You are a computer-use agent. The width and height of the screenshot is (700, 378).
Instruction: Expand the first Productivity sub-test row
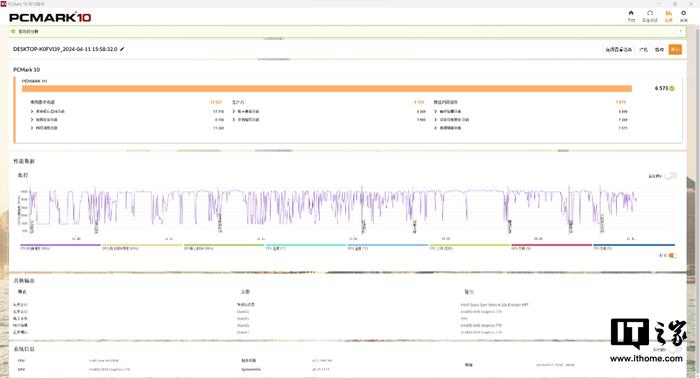coord(329,111)
